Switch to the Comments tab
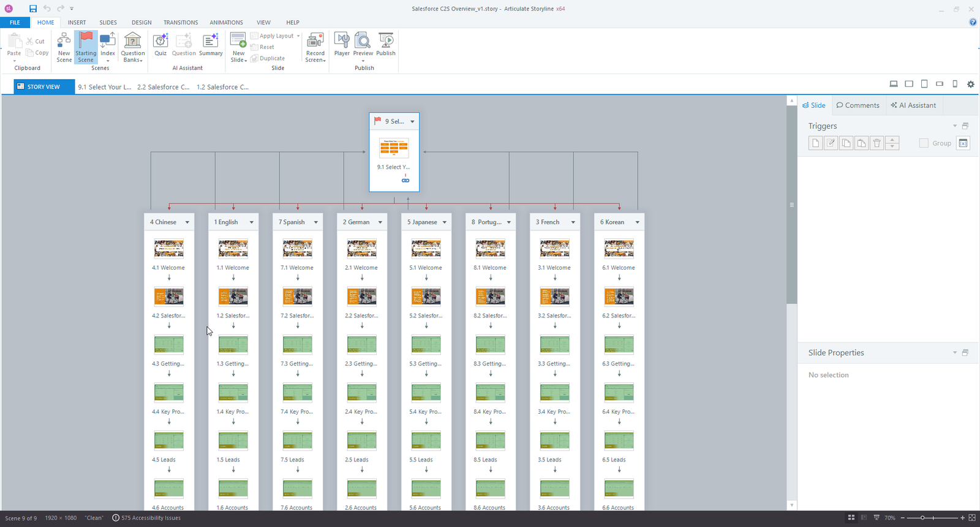The height and width of the screenshot is (527, 980). tap(858, 105)
